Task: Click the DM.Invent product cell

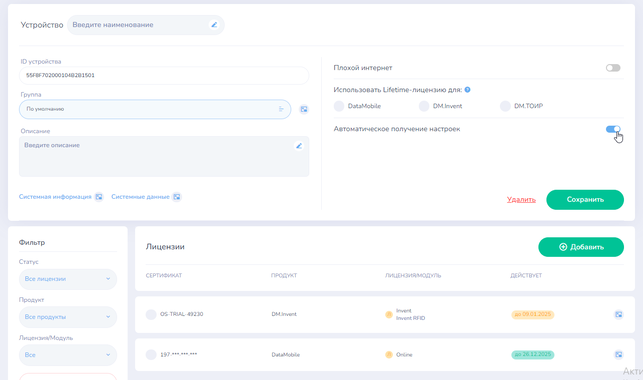Action: pos(284,314)
